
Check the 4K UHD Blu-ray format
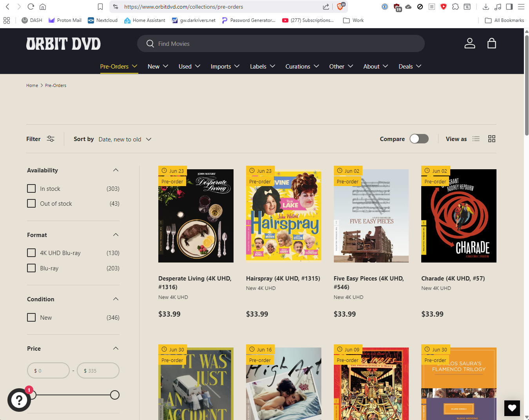(31, 253)
